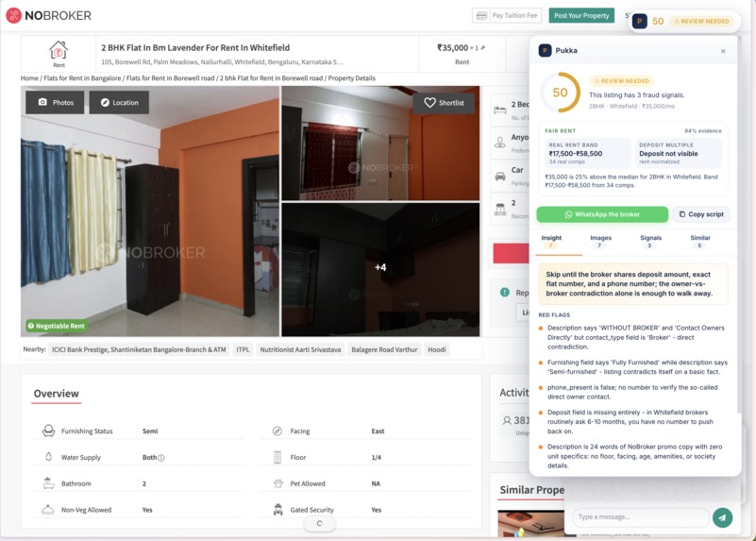Click the Review Needed label in Pukka panel
This screenshot has height=541, width=756.
(x=621, y=81)
